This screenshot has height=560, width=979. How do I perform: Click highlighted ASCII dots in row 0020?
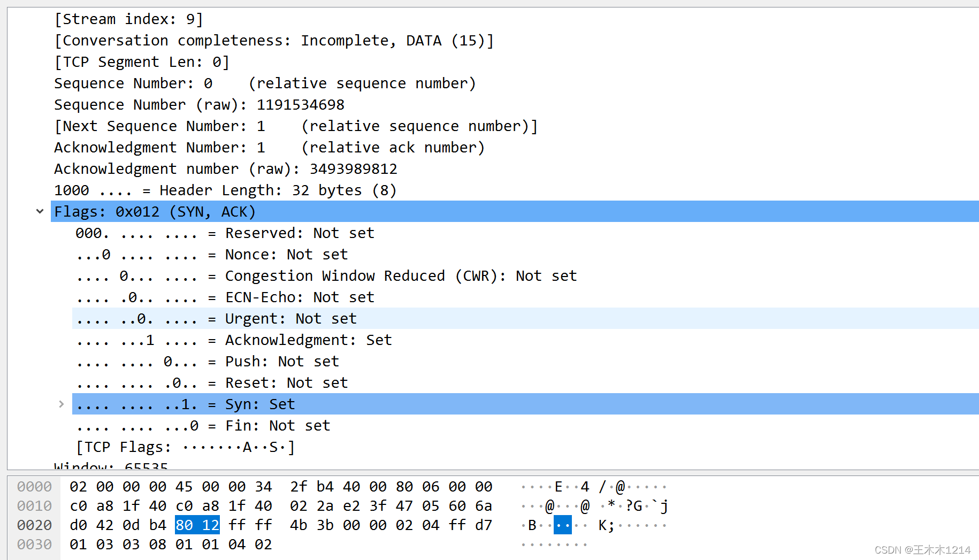(563, 525)
